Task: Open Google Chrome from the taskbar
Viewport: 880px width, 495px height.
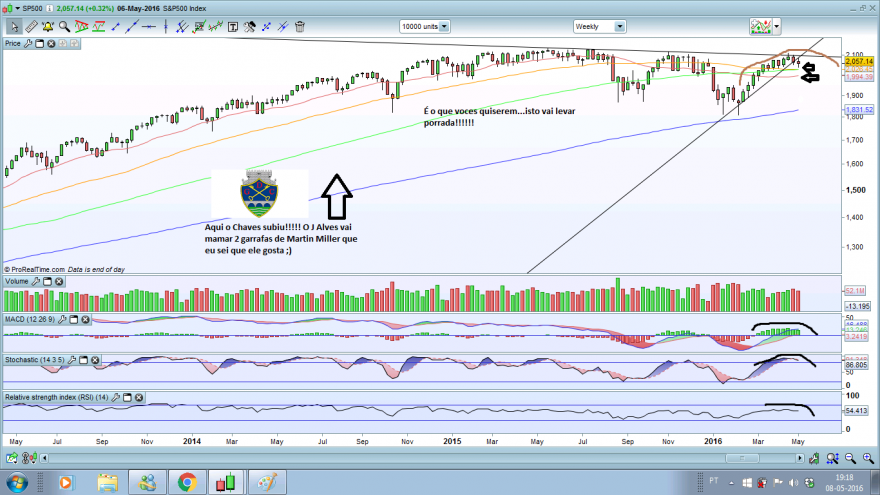Action: (x=187, y=482)
